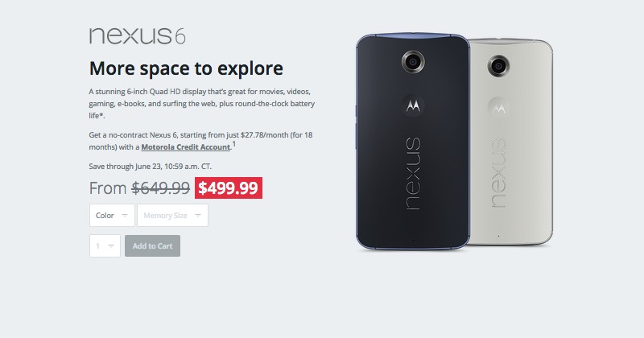This screenshot has height=338, width=644.
Task: Click the Color dropdown arrow icon
Action: click(125, 215)
